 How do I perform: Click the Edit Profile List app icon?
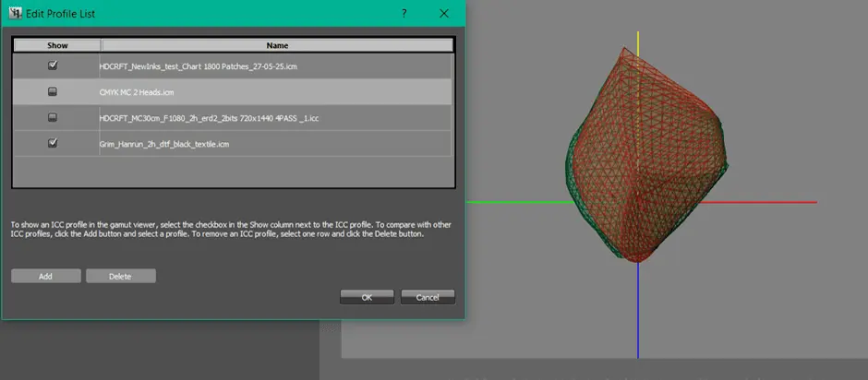point(16,13)
